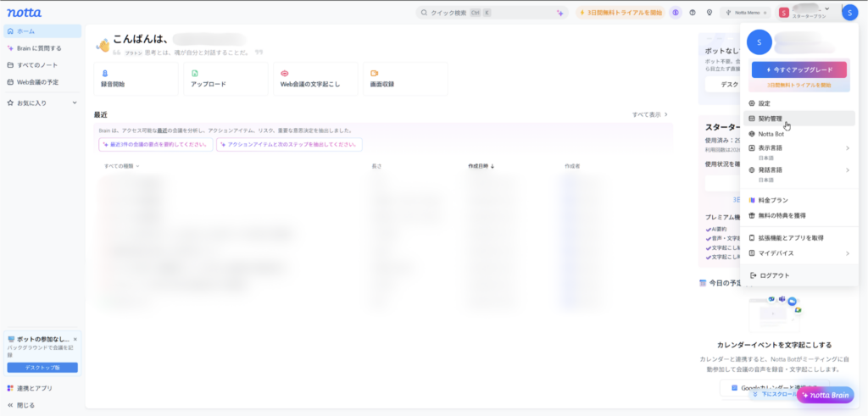868x416 pixels.
Task: Click the クイック検索 search field
Action: click(492, 13)
